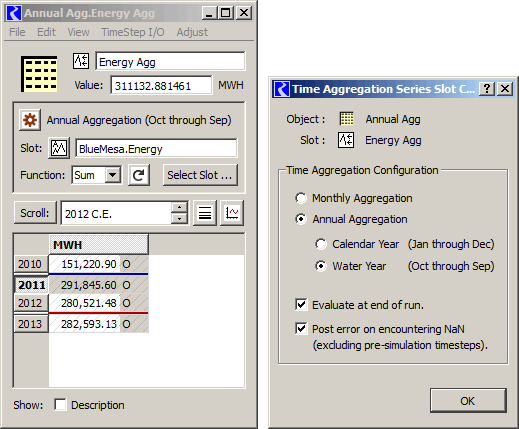Click the series slot icon beside BlueMesa.Energy
This screenshot has height=429, width=519.
tap(59, 147)
